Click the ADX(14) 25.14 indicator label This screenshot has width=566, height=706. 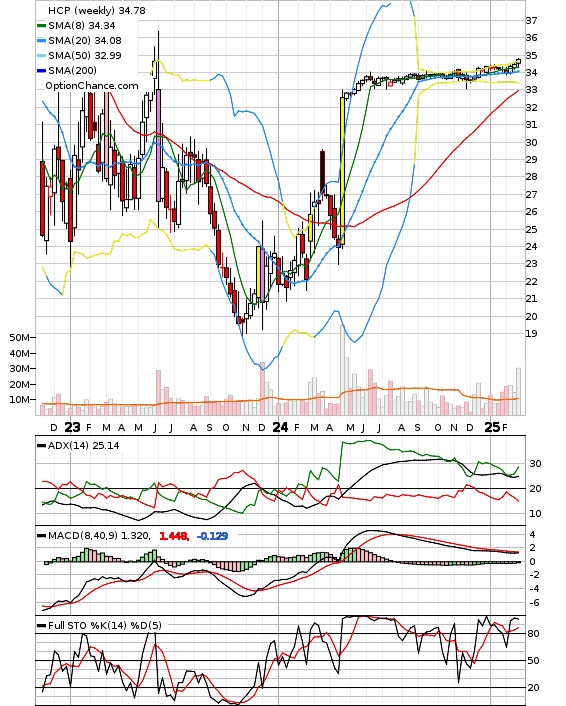(83, 445)
